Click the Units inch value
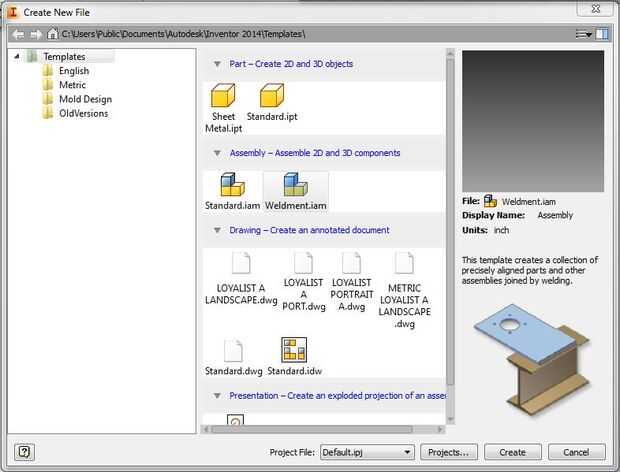 501,230
